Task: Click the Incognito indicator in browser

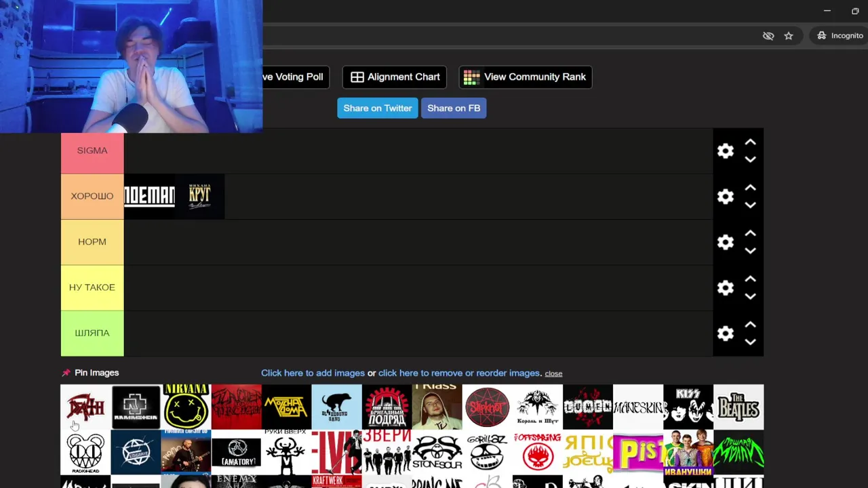Action: click(840, 36)
